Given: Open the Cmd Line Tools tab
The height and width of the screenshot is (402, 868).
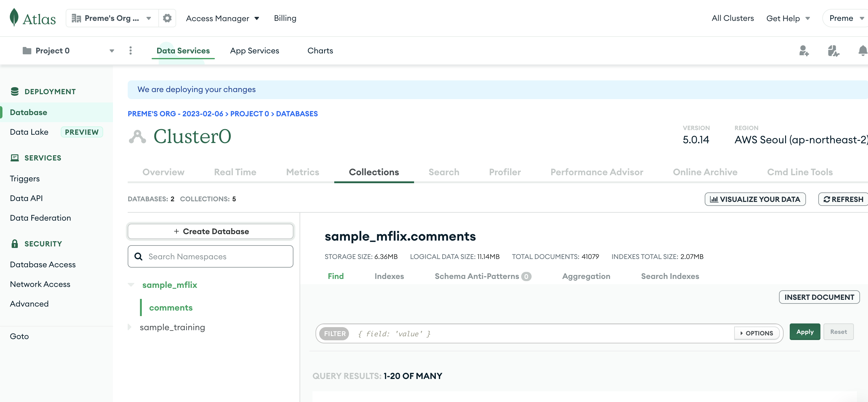Looking at the screenshot, I should coord(800,172).
